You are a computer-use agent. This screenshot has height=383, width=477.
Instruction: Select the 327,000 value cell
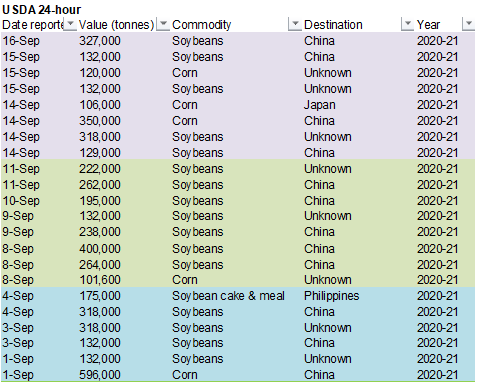[x=100, y=41]
